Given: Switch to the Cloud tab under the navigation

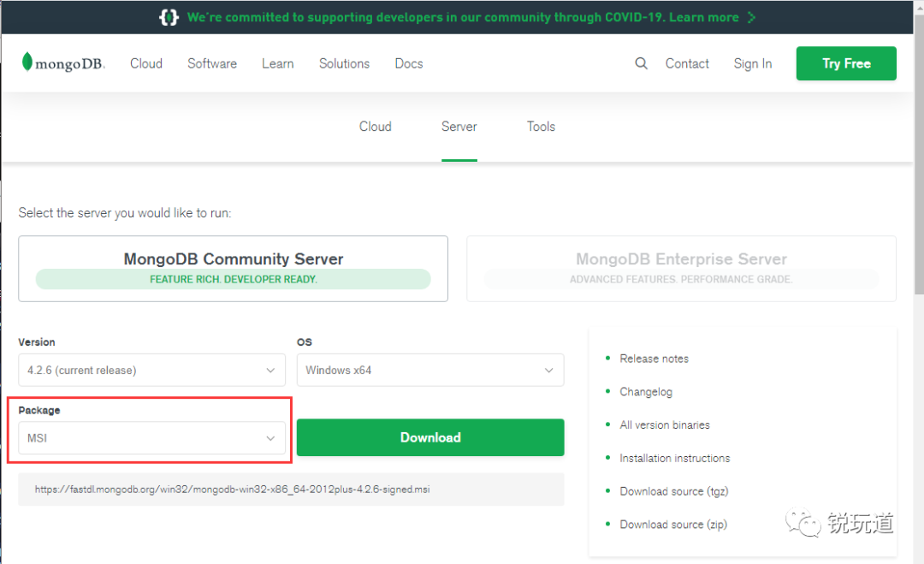Looking at the screenshot, I should [x=376, y=126].
